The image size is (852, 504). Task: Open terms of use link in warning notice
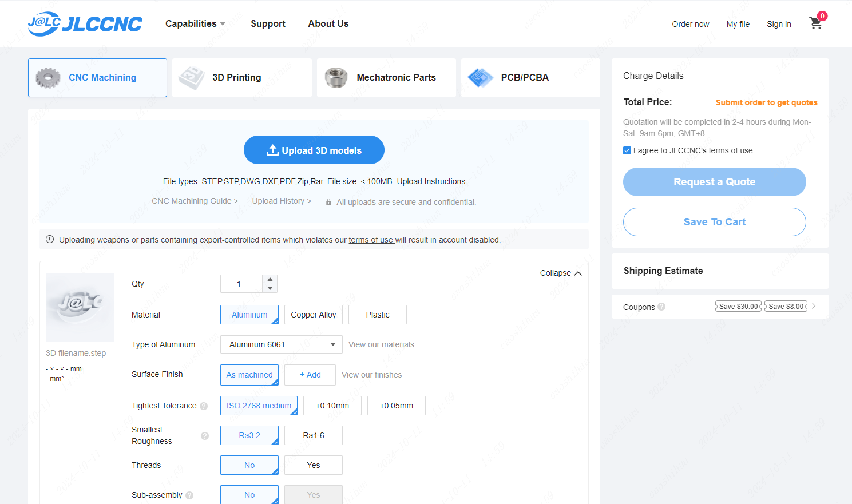pos(371,240)
